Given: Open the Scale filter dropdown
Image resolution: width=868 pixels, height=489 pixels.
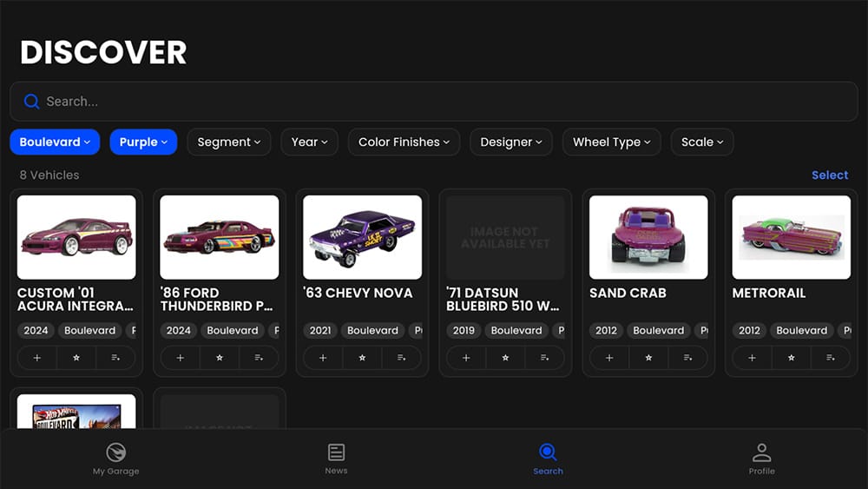Looking at the screenshot, I should 702,142.
